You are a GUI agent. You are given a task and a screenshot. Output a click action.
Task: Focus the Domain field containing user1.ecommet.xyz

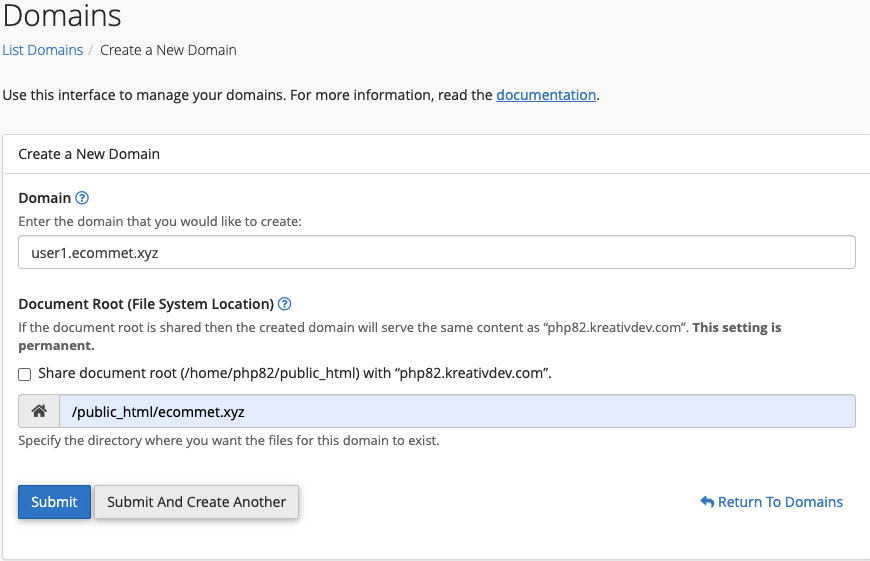tap(436, 253)
